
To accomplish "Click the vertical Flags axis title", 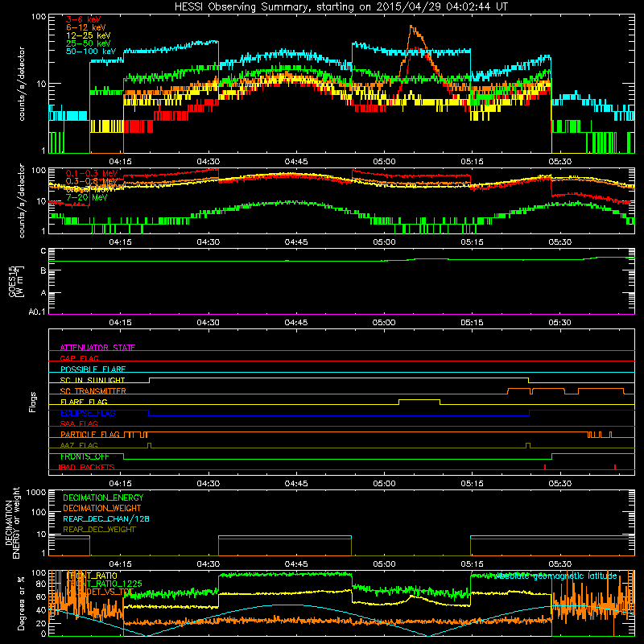I will point(33,402).
